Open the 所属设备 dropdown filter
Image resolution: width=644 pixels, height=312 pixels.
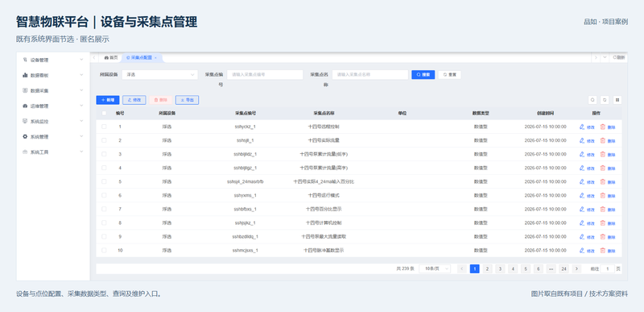pos(159,75)
